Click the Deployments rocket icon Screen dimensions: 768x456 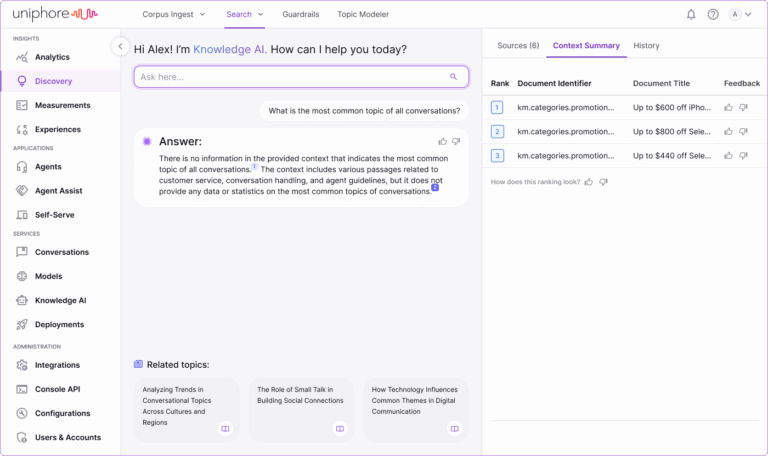click(22, 324)
